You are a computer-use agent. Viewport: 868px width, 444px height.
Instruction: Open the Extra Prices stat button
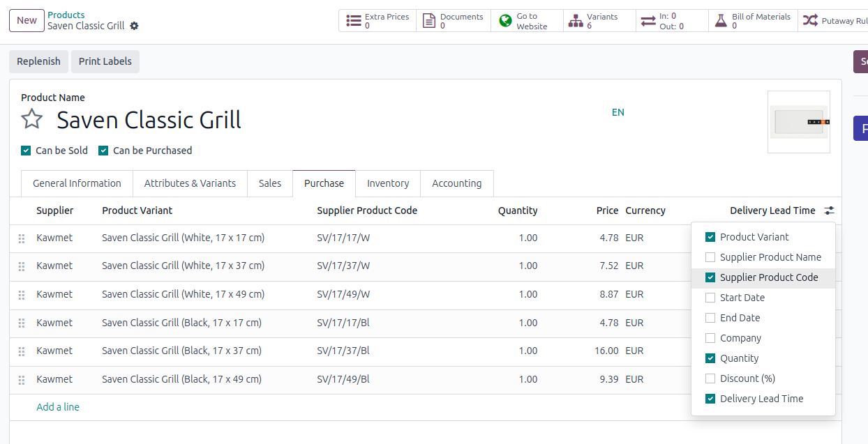[x=377, y=21]
